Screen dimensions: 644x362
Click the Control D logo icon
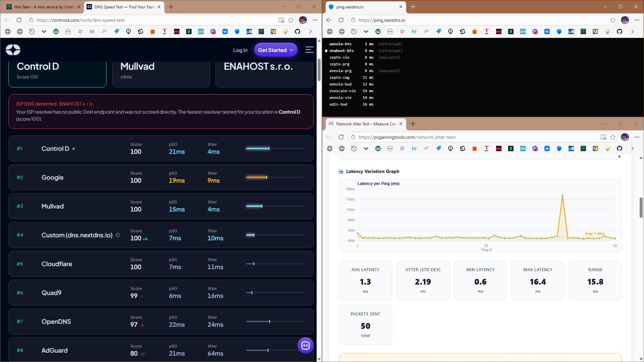[x=13, y=50]
